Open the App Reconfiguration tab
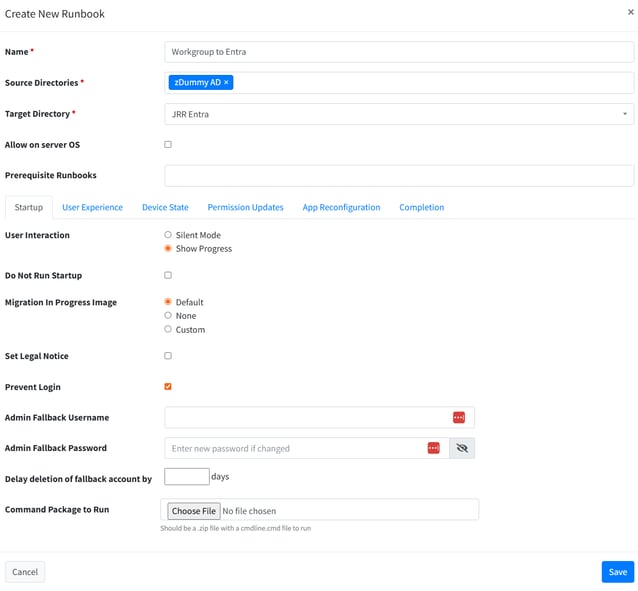This screenshot has height=591, width=638. pyautogui.click(x=341, y=207)
